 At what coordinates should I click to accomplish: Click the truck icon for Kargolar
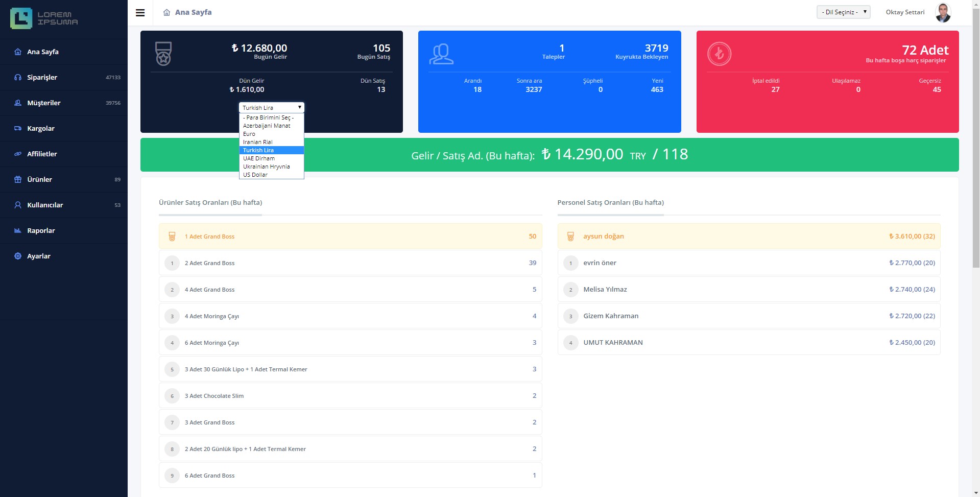18,129
